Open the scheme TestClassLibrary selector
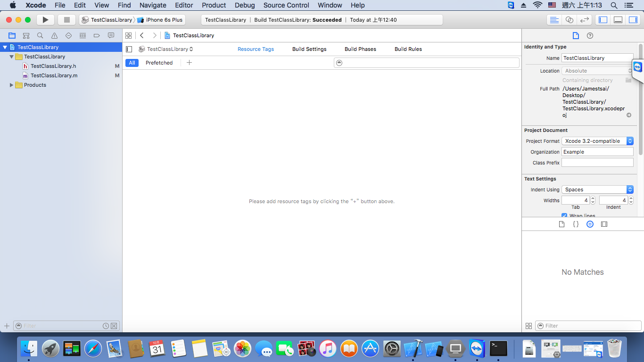The width and height of the screenshot is (644, 362). 107,20
